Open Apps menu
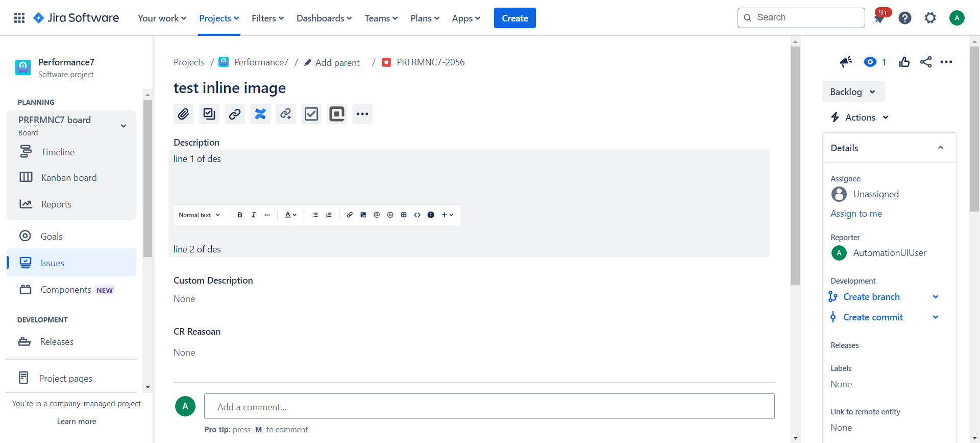 [x=466, y=18]
